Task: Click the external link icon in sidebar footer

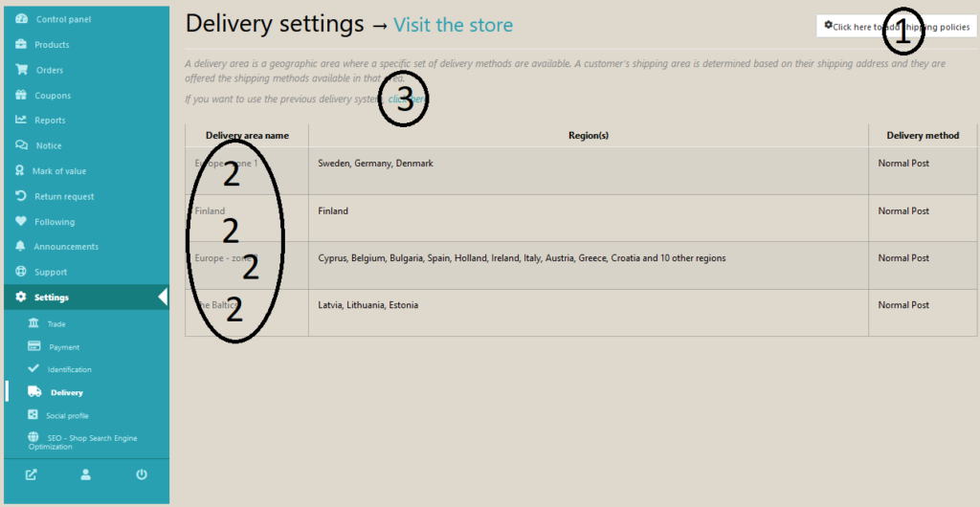Action: coord(31,474)
